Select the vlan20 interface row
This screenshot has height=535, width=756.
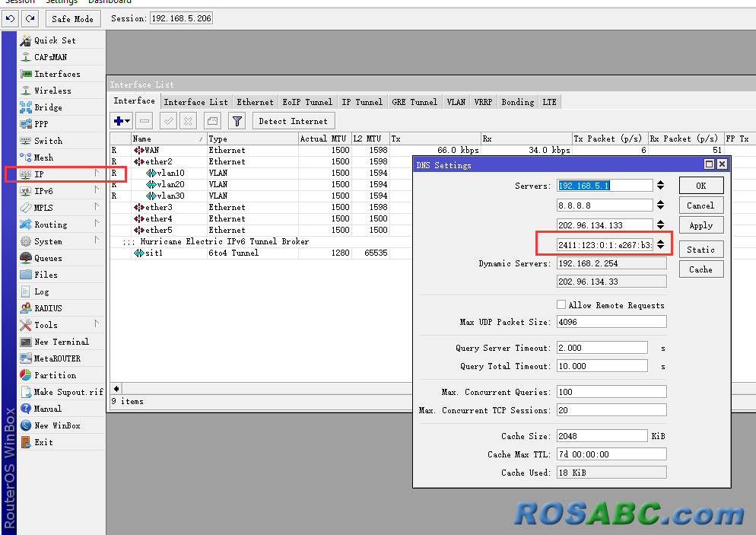[x=262, y=184]
